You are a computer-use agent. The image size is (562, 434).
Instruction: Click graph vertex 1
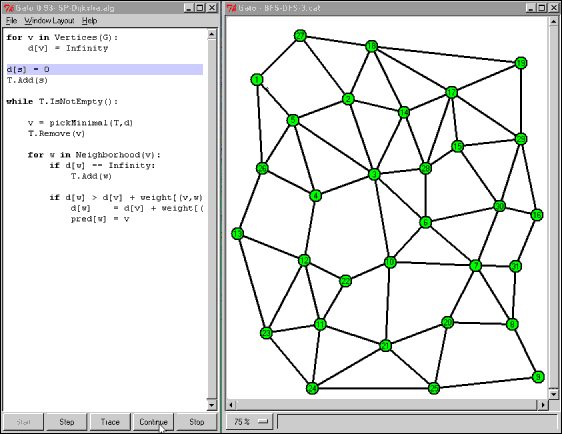click(x=257, y=79)
